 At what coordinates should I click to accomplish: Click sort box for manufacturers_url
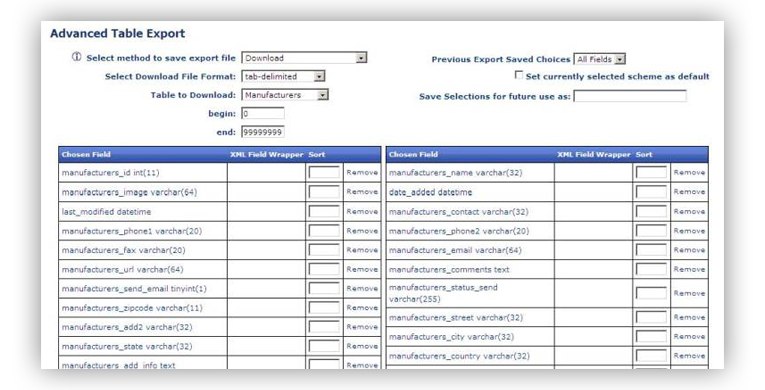(324, 269)
